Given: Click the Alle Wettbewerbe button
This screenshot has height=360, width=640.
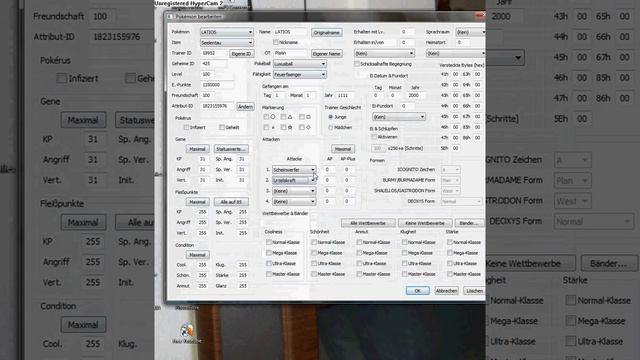Looking at the screenshot, I should (368, 223).
